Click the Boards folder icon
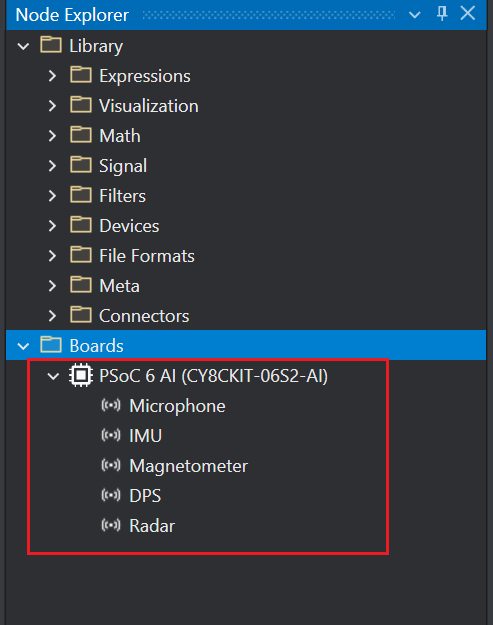The height and width of the screenshot is (625, 493). tap(51, 345)
